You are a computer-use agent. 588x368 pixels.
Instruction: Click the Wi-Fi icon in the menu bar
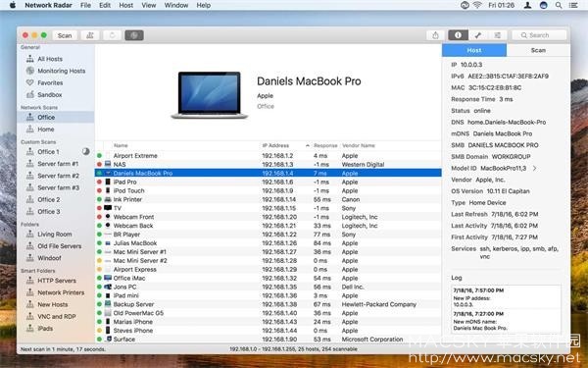(477, 5)
